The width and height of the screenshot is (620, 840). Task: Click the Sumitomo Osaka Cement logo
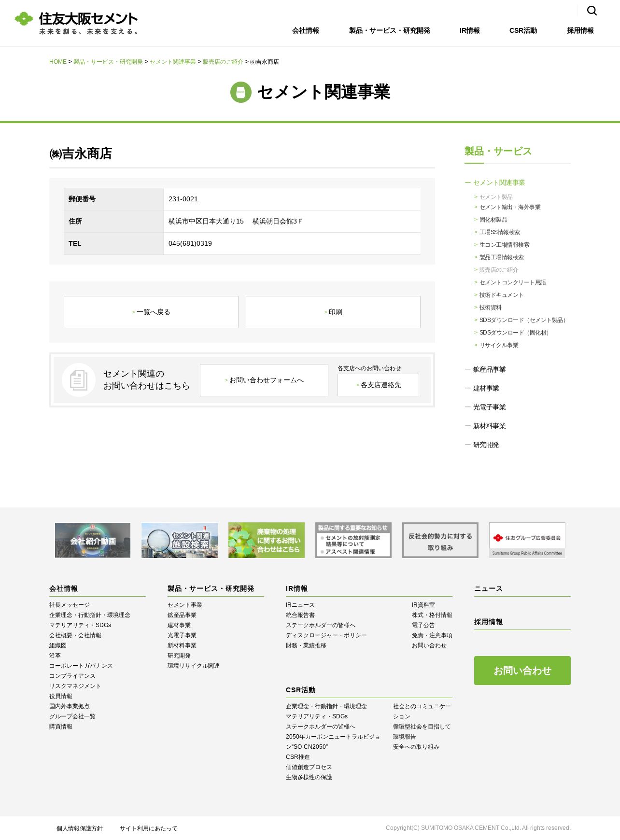[x=76, y=23]
